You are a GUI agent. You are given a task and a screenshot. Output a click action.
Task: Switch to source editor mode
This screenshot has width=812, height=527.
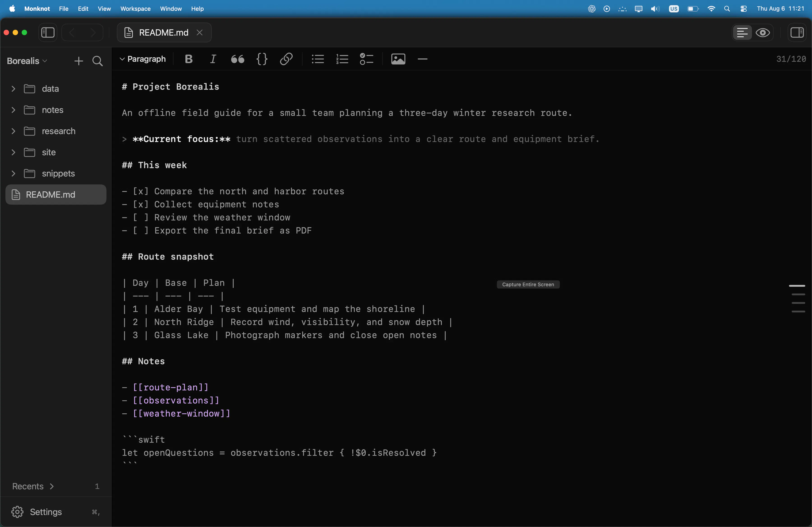742,33
